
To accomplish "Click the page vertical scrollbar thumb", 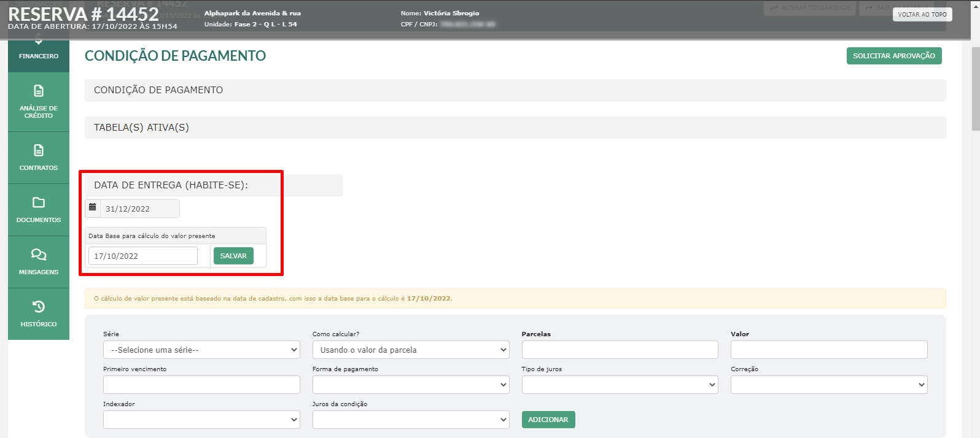I will point(975,88).
